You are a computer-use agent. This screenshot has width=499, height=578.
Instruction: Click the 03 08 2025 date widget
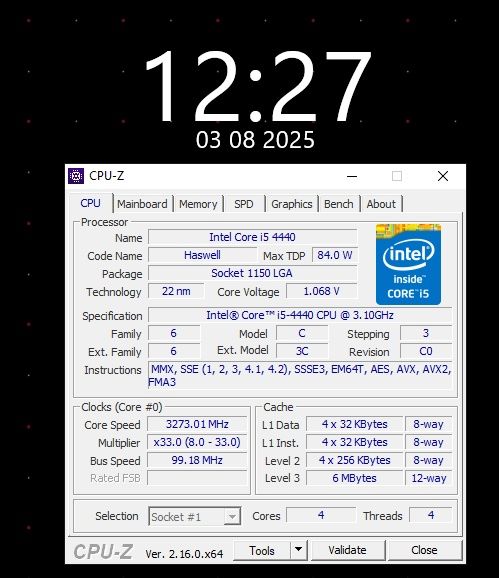[255, 140]
